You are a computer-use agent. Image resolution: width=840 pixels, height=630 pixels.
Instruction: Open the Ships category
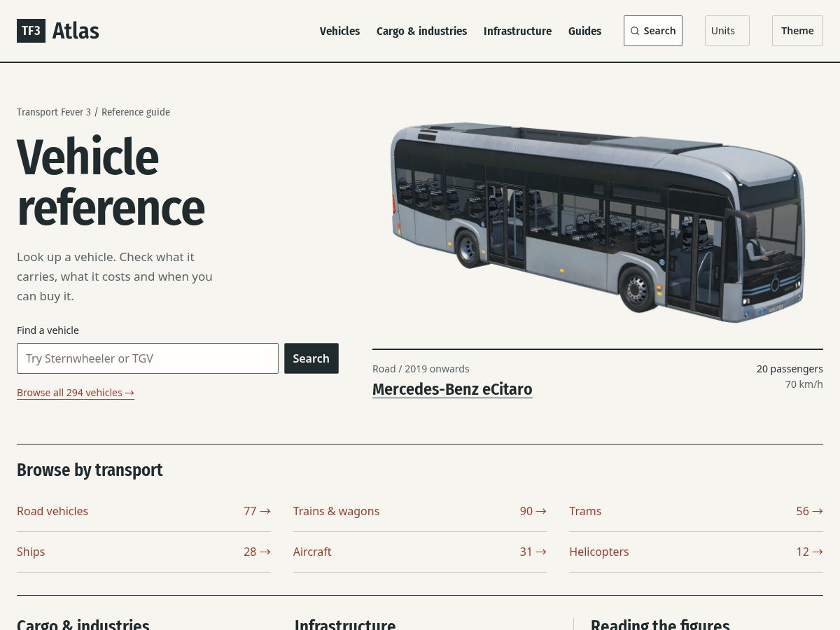tap(143, 552)
